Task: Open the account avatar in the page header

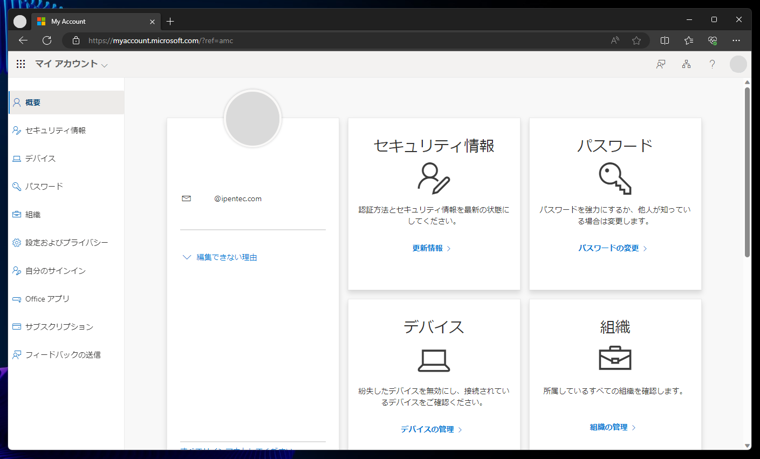Action: (738, 64)
